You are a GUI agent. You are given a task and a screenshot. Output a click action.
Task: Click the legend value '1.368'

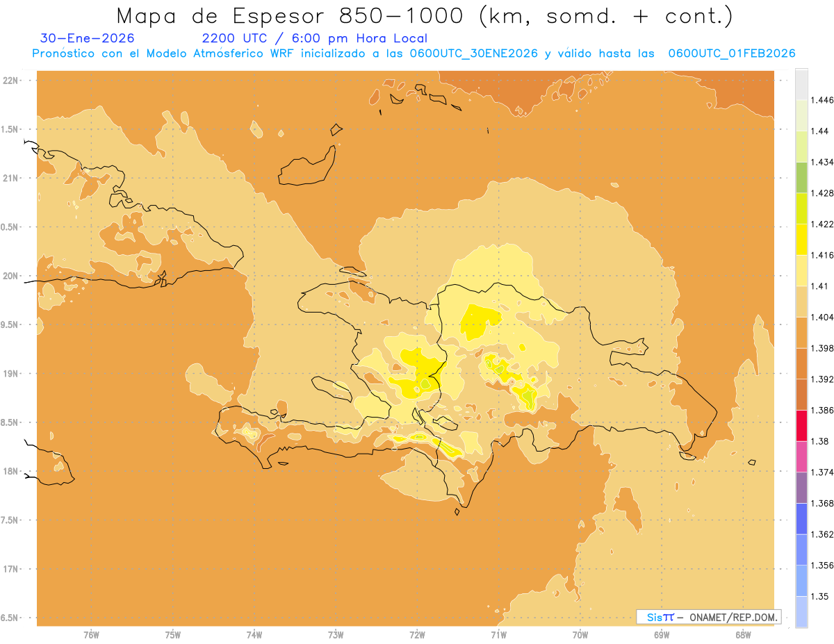(822, 503)
